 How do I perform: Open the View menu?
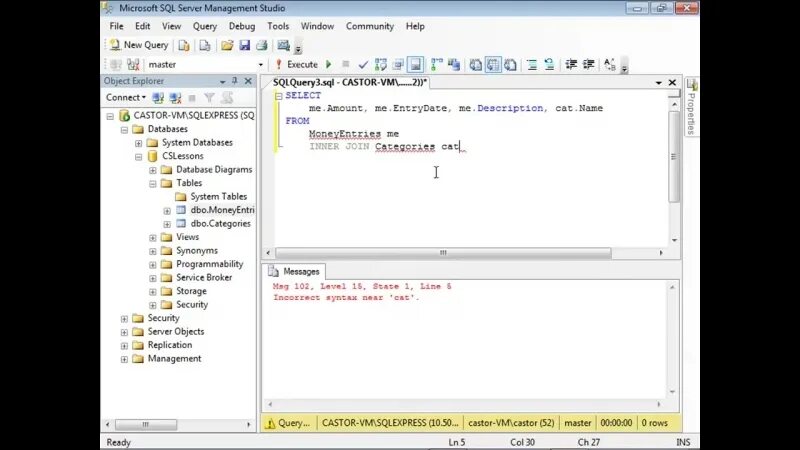[x=171, y=26]
